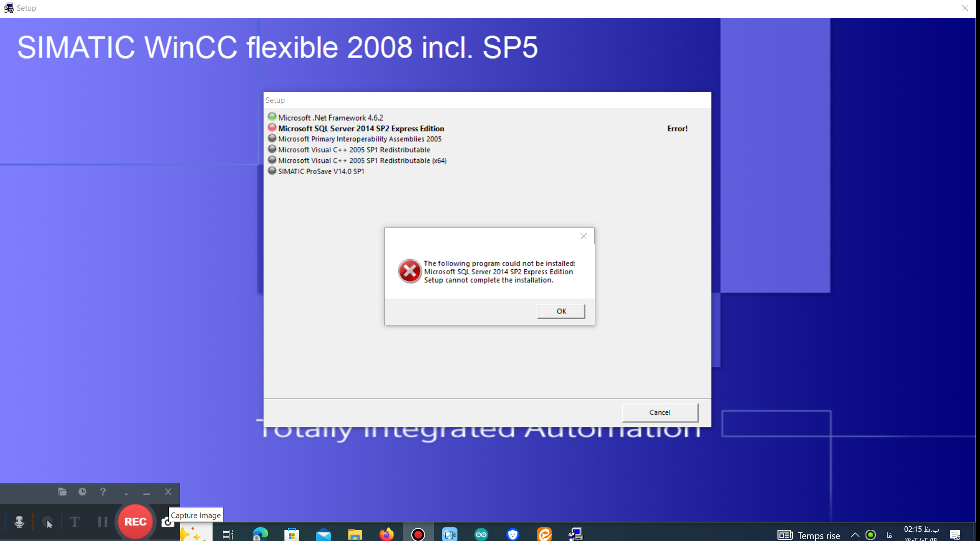Click the Capture Image camera icon

click(166, 522)
